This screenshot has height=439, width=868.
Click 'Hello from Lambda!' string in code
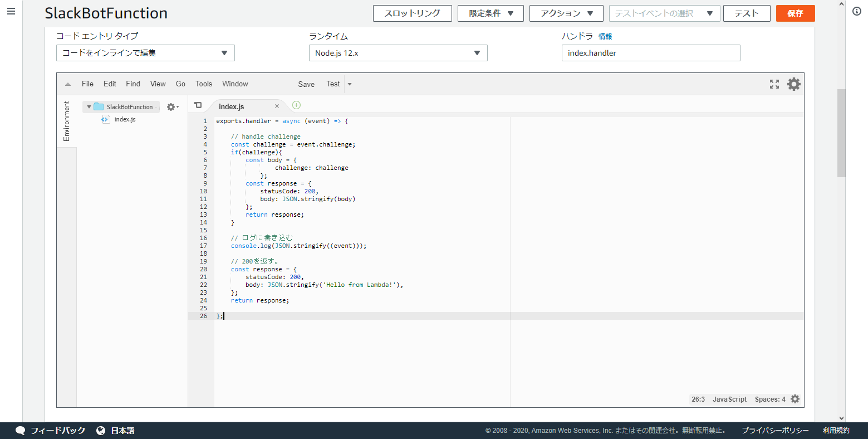click(359, 285)
